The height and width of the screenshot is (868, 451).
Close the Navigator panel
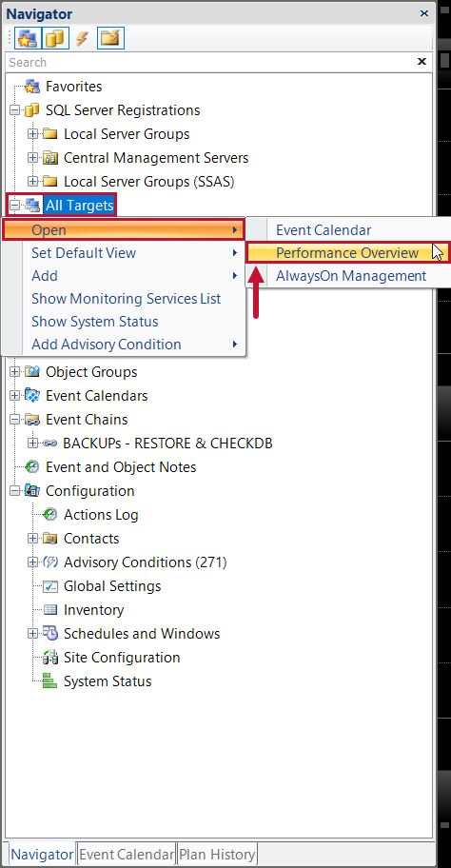click(x=424, y=14)
